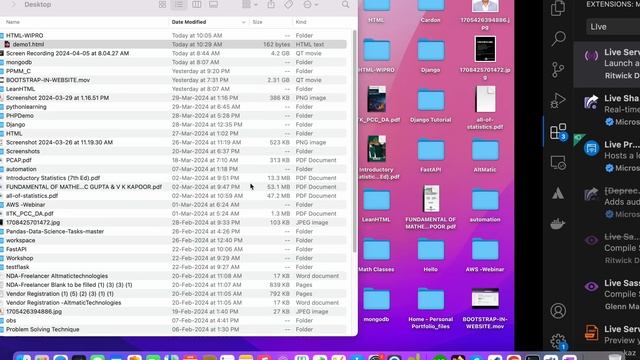The height and width of the screenshot is (360, 640).
Task: Click the Finder vertical scrollbar
Action: point(354,141)
